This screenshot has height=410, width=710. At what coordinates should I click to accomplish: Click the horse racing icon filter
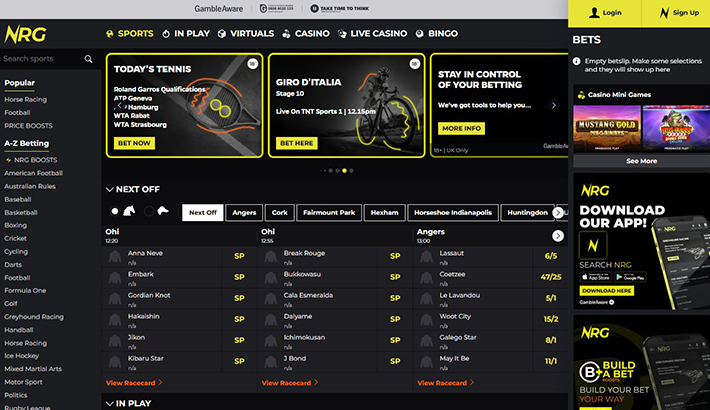[x=130, y=211]
